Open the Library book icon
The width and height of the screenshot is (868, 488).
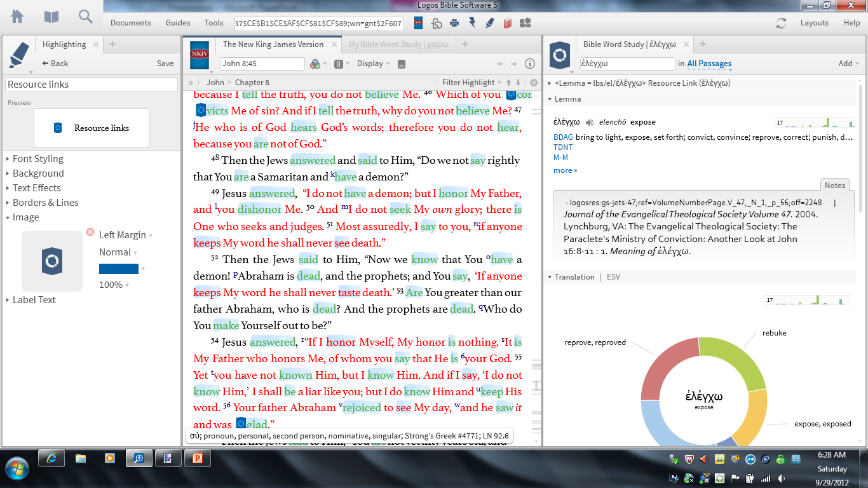[x=51, y=17]
